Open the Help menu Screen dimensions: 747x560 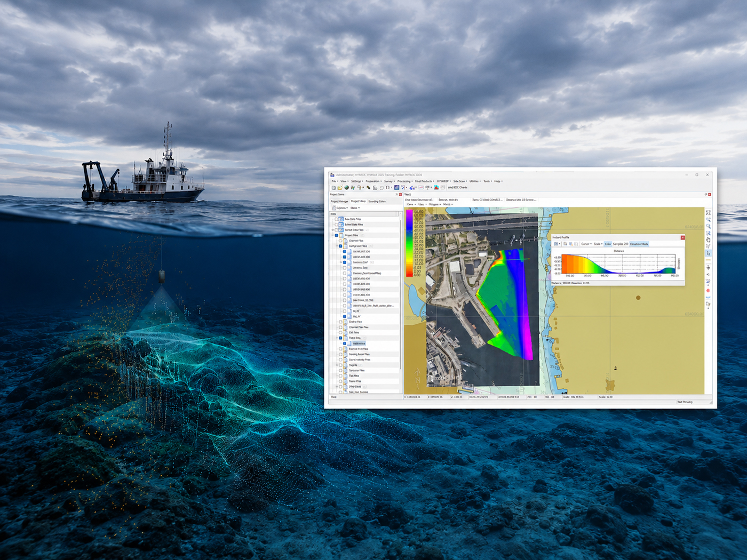[498, 181]
